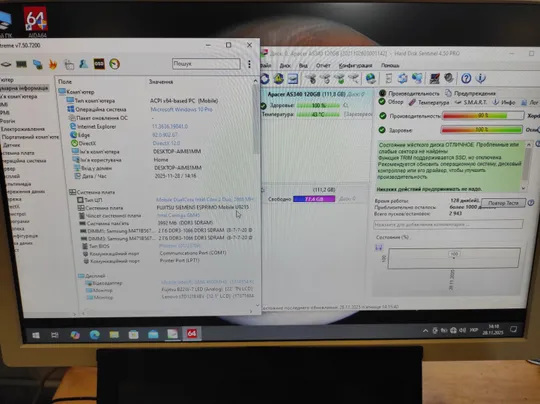The height and width of the screenshot is (404, 540).
Task: Click the OSD panel icon in AIDA64 toolbar
Action: click(x=99, y=64)
